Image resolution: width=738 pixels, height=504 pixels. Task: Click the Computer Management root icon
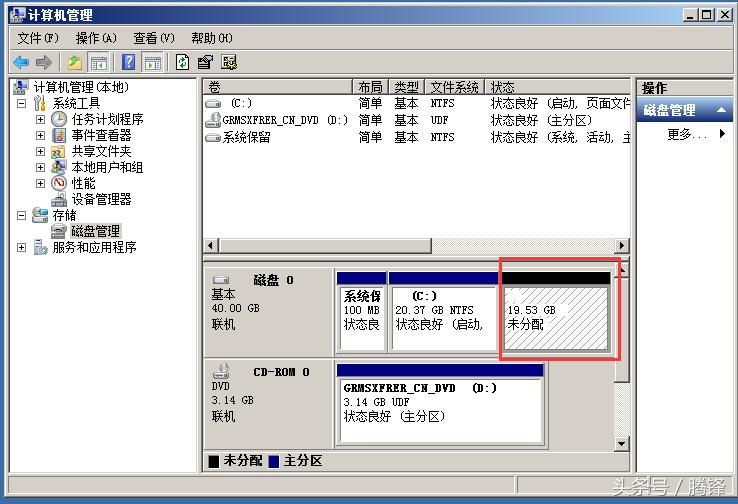tap(21, 87)
